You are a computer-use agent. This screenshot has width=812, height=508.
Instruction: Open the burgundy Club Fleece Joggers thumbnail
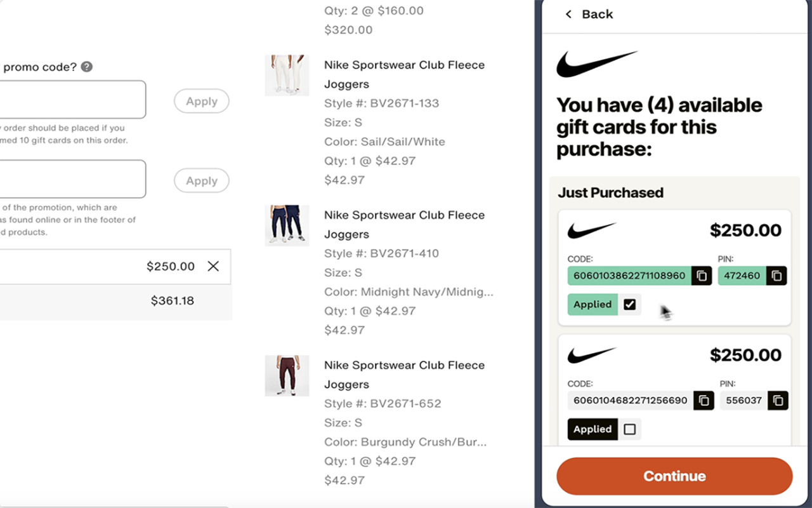point(287,375)
